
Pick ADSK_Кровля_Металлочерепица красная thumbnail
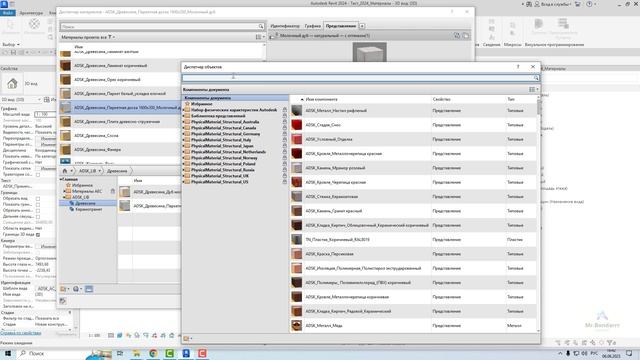(297, 153)
